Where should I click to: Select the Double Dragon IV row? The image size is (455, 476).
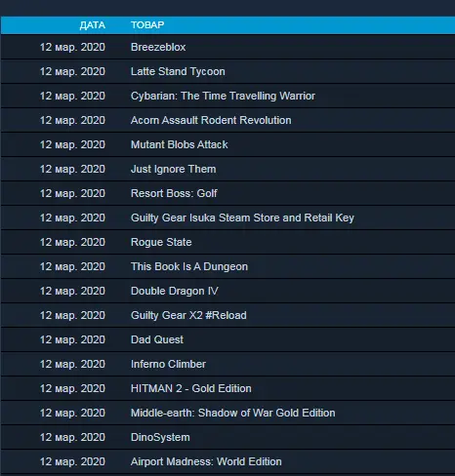point(227,291)
